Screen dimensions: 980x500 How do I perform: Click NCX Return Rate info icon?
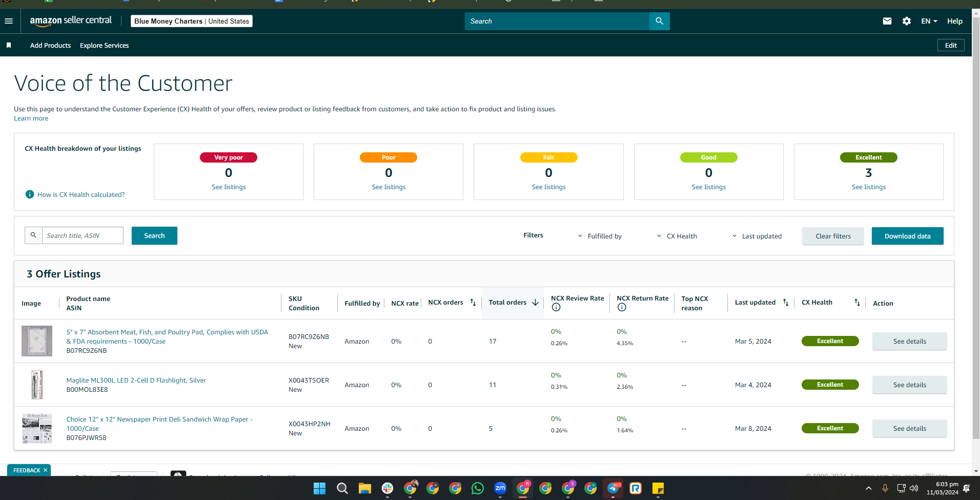pos(622,307)
